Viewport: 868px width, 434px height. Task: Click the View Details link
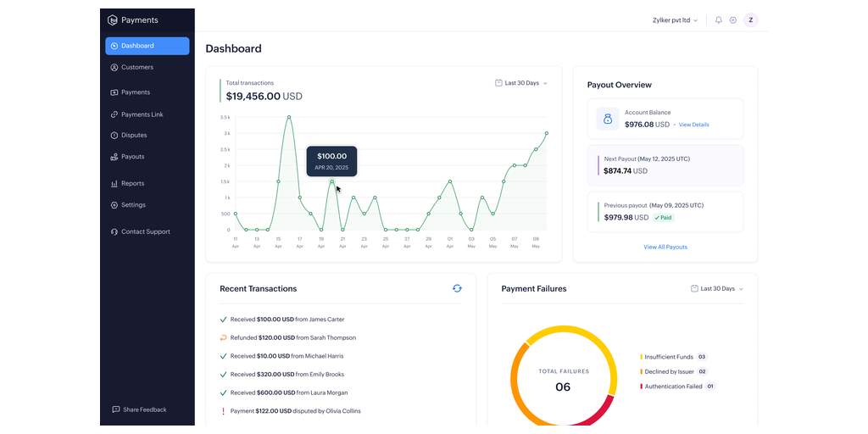click(x=693, y=125)
